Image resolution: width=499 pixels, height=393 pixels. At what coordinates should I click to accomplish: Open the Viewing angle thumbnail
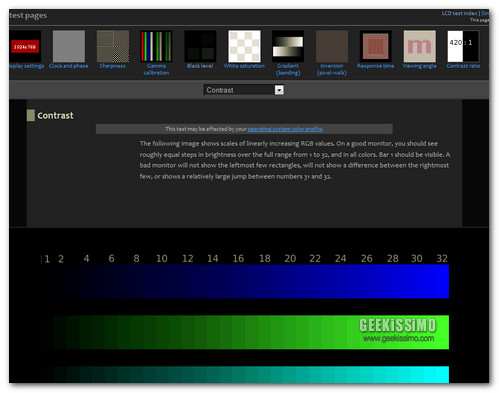420,46
